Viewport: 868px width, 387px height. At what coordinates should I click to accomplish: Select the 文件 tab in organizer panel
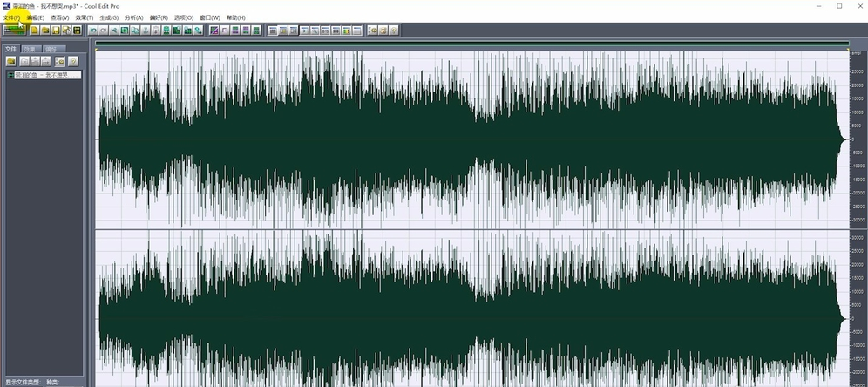click(x=11, y=50)
